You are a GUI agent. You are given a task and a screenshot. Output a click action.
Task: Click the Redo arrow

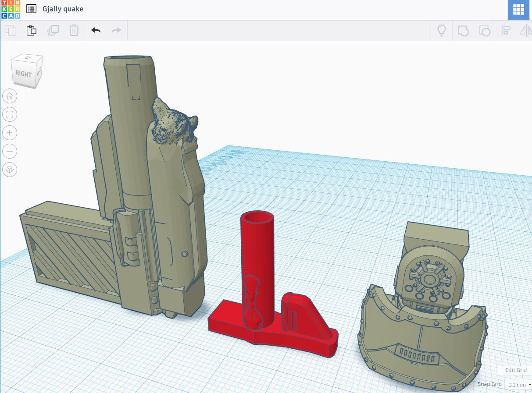pos(116,30)
